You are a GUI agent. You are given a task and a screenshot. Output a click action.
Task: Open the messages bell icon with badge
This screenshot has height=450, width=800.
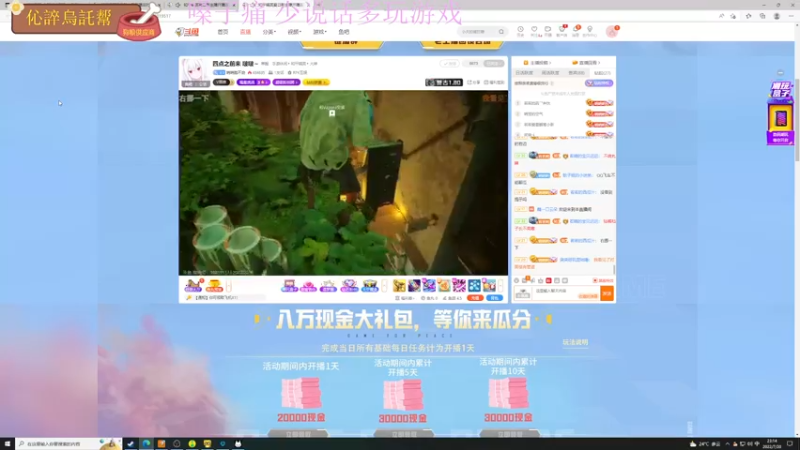click(576, 31)
